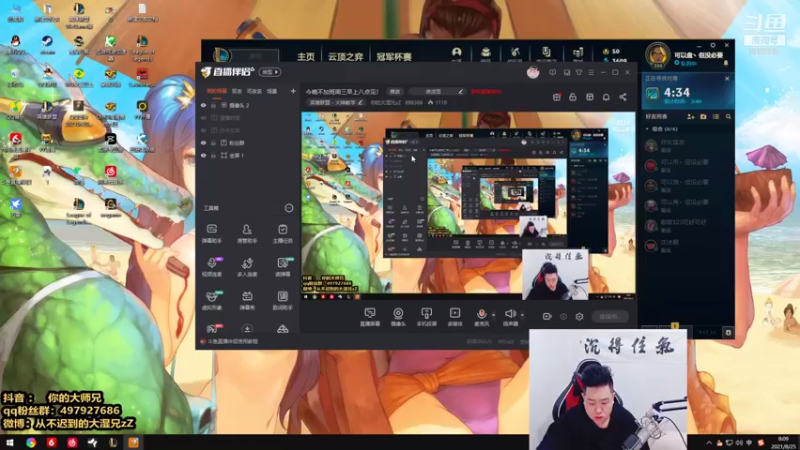800x450 pixels.
Task: Add 摄像头 camera source in bottom bar
Action: [x=398, y=316]
